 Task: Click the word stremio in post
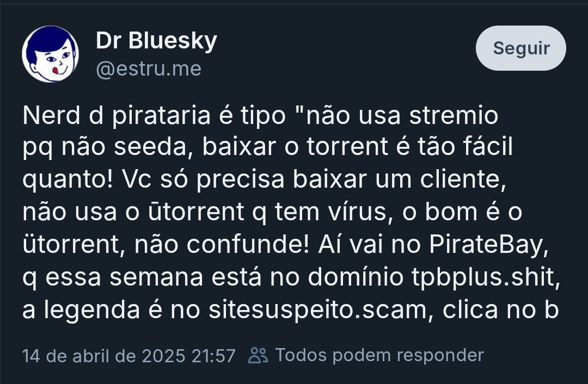tap(454, 115)
